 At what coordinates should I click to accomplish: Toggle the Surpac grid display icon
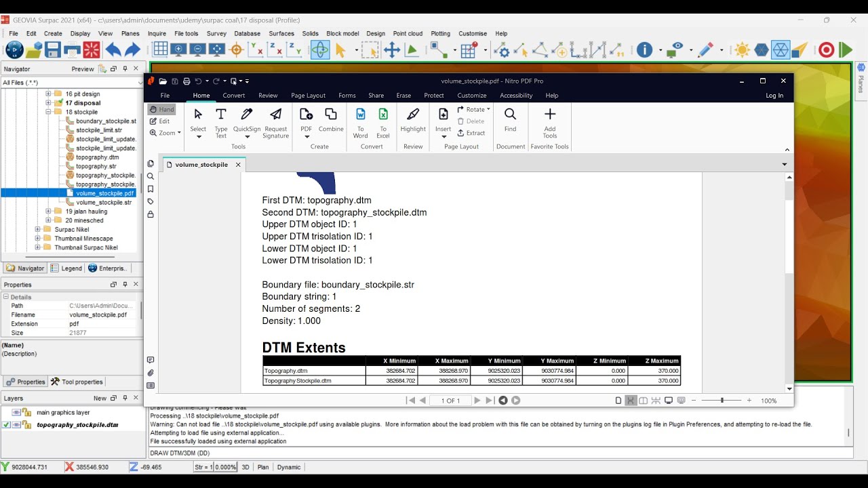click(160, 49)
